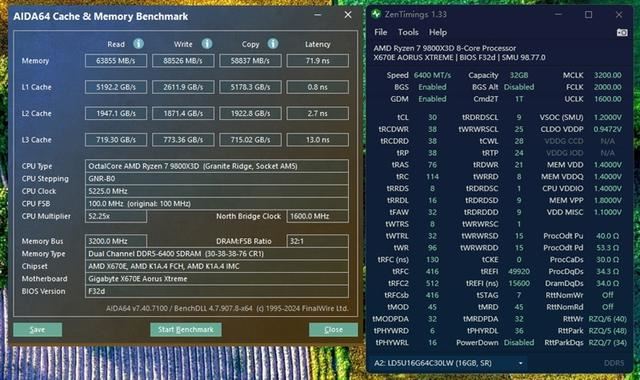Click the ZenTimings screenshot camera icon
This screenshot has width=640, height=380.
tap(622, 33)
